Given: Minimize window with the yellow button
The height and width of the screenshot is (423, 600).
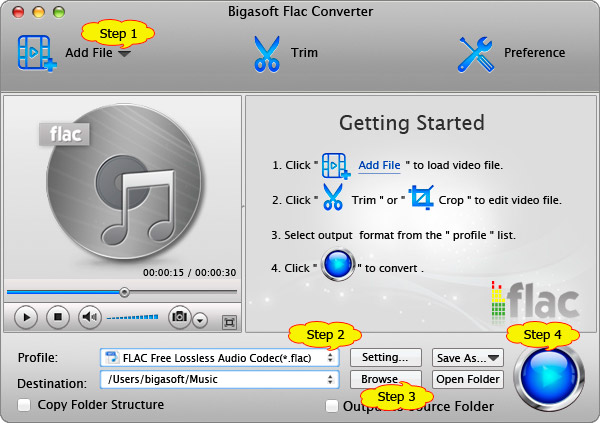Looking at the screenshot, I should (39, 12).
